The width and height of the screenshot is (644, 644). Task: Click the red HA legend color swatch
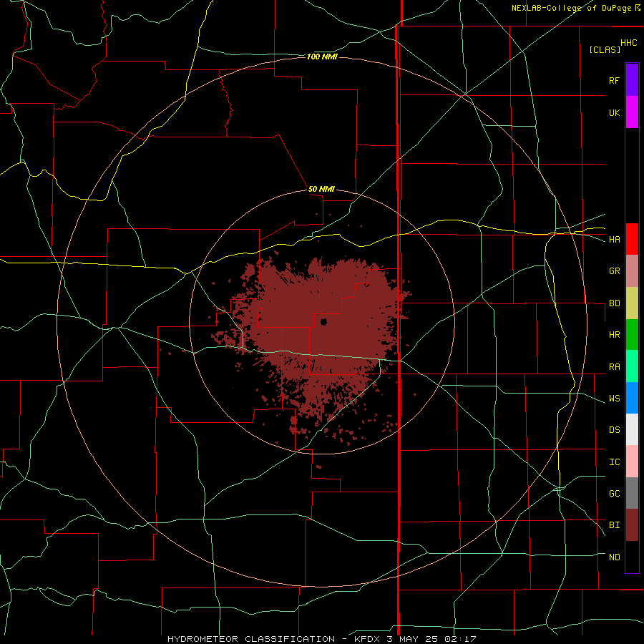[632, 239]
